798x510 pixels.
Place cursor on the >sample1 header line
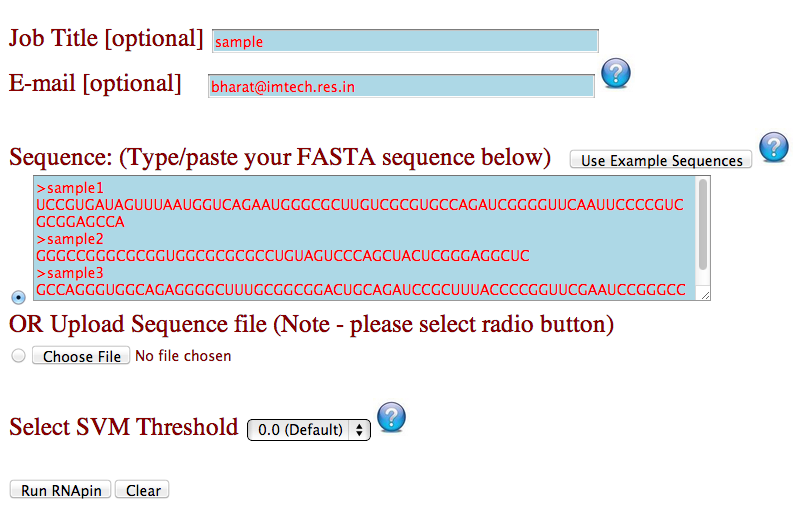coord(70,188)
